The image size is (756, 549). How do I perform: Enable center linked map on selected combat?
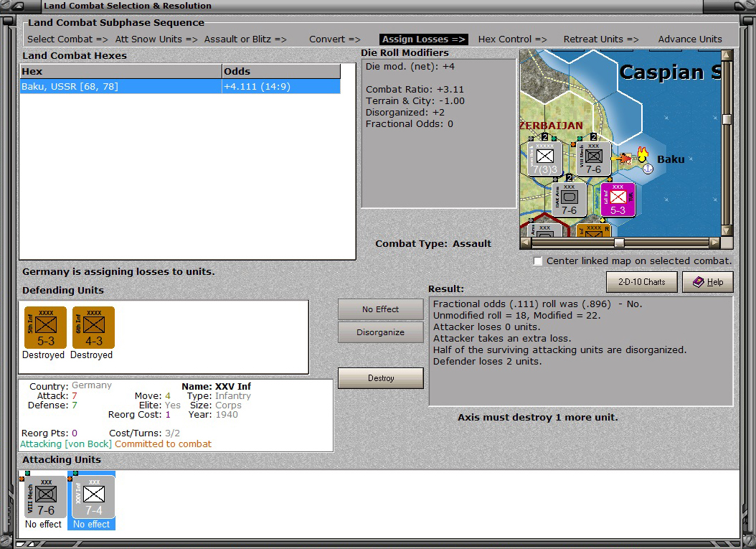pos(537,261)
